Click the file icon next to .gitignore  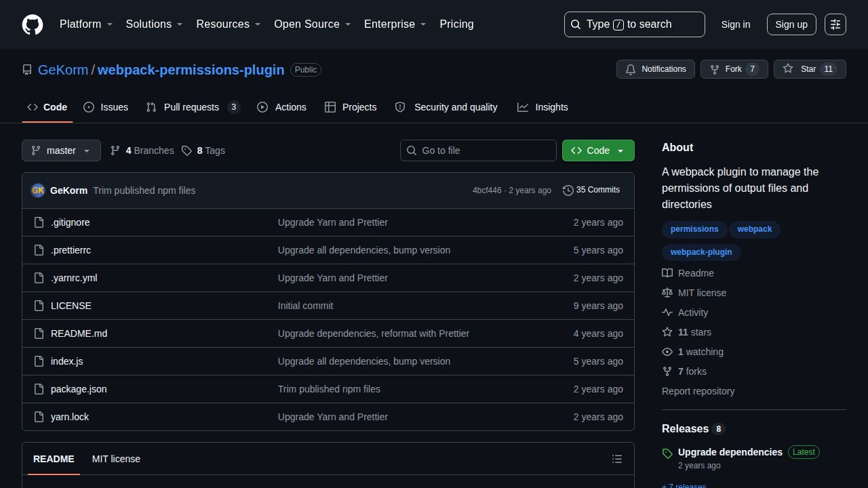coord(39,222)
